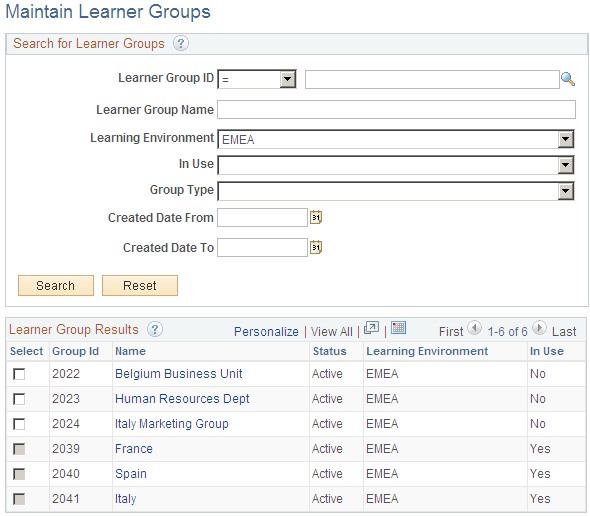Screen dimensions: 590x516
Task: Open Learner Group ID operator dropdown
Action: point(257,79)
